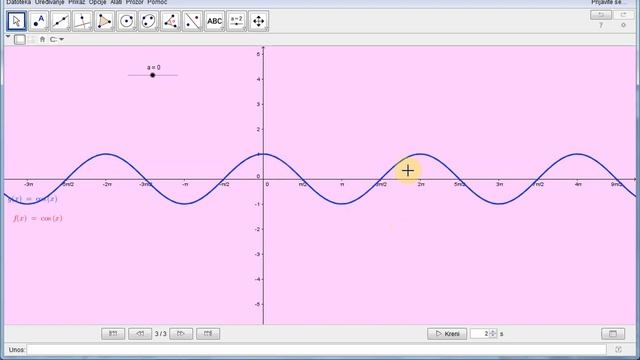
Task: Click the 4π axis label
Action: pos(578,184)
